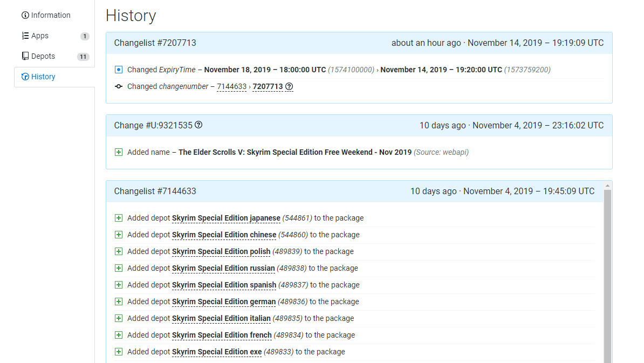Viewport: 644px width, 363px height.
Task: Click the Changelist #7144633 scrollbar track
Action: point(607,276)
